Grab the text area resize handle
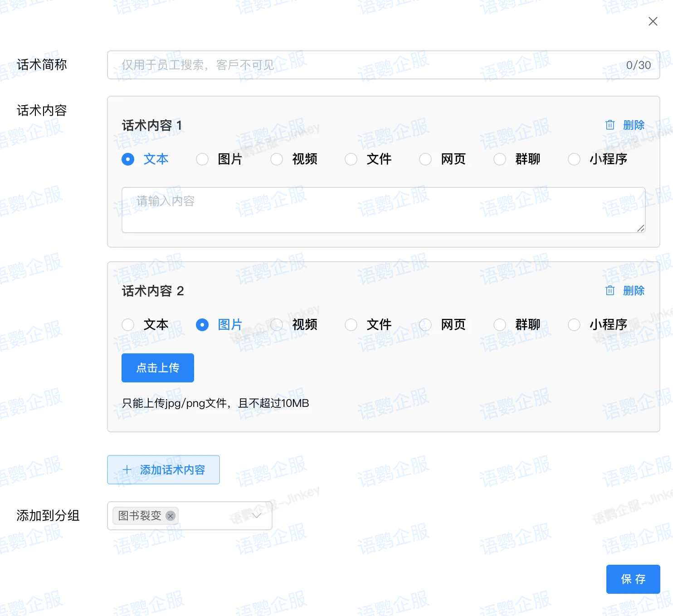The width and height of the screenshot is (673, 616). pyautogui.click(x=640, y=228)
